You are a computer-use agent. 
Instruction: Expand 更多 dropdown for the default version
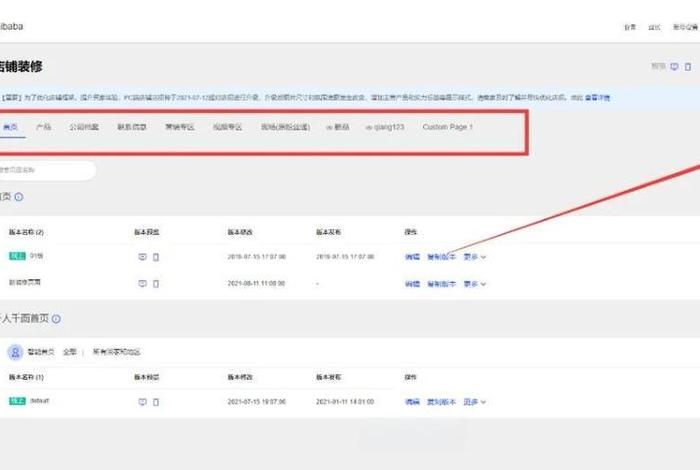[x=475, y=401]
